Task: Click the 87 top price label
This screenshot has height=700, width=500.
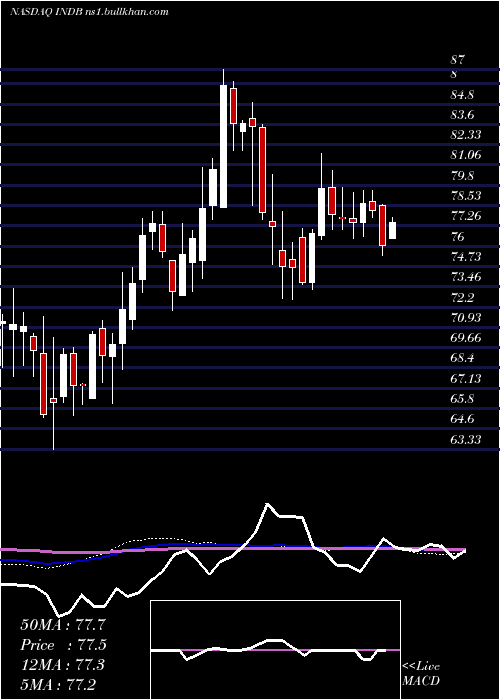Action: click(x=458, y=59)
